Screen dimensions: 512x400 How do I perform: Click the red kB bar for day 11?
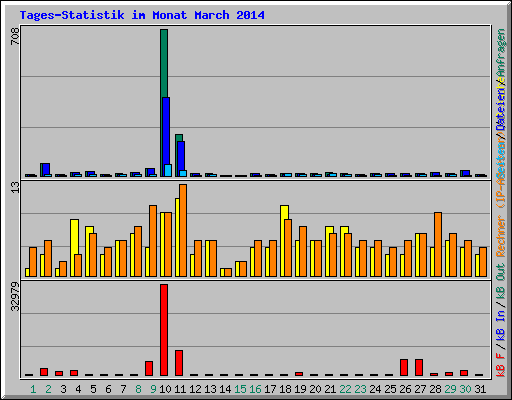[x=179, y=363]
